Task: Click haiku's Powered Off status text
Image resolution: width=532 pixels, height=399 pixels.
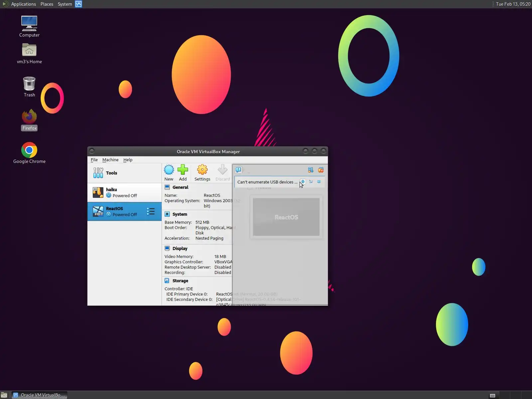Action: pyautogui.click(x=125, y=196)
